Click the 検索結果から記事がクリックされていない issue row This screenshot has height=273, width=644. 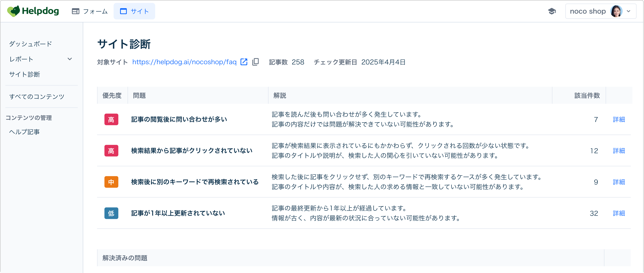[191, 151]
